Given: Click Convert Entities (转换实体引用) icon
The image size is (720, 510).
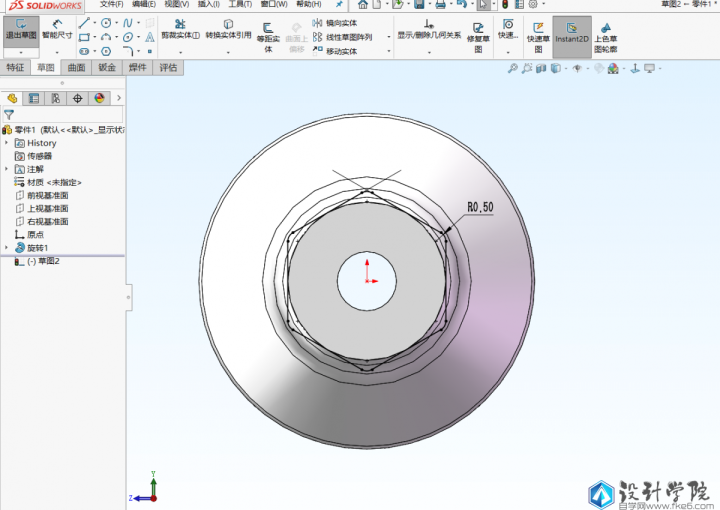Looking at the screenshot, I should 229,28.
